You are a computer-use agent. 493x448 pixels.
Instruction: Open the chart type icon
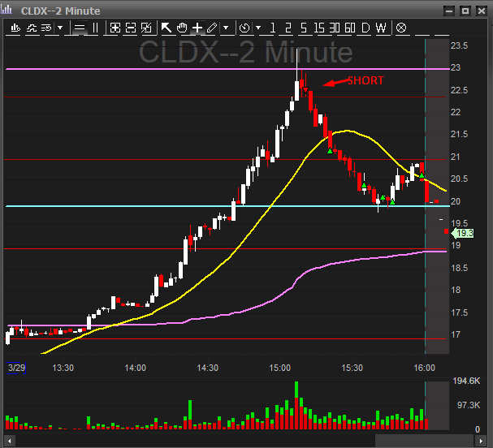coord(15,28)
